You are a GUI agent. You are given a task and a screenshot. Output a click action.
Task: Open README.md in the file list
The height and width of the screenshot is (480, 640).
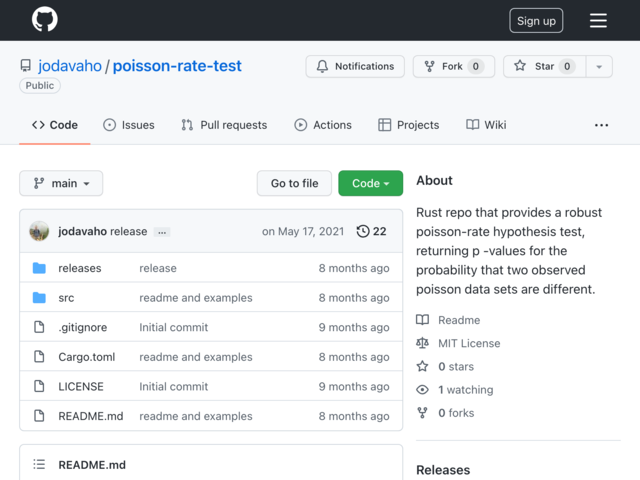pos(91,416)
